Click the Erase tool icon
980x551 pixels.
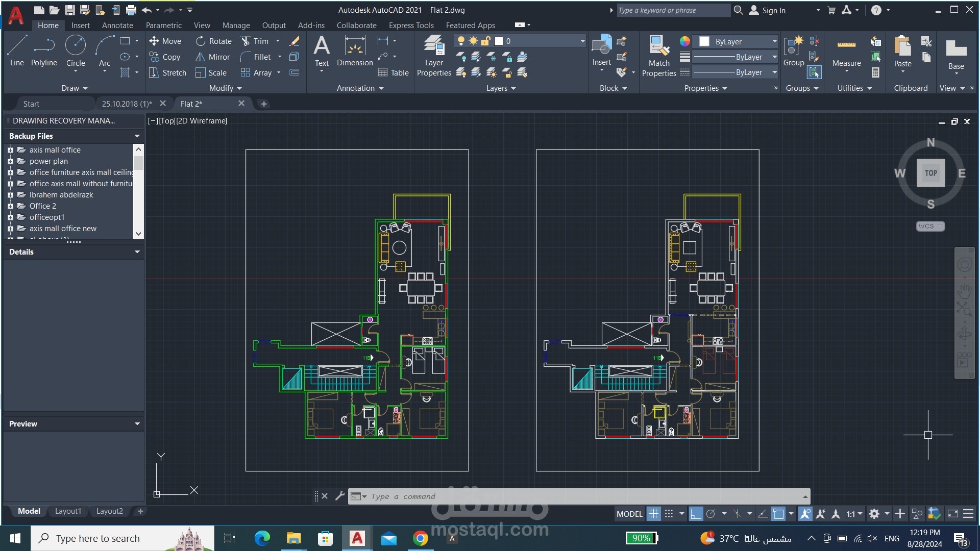294,41
